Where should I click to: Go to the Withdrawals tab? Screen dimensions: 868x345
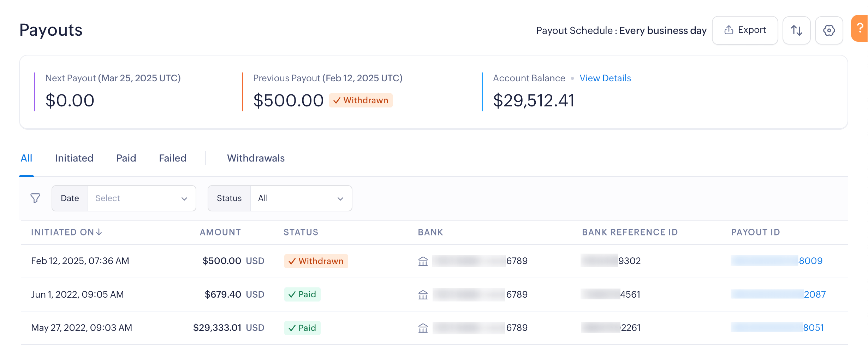pyautogui.click(x=256, y=158)
